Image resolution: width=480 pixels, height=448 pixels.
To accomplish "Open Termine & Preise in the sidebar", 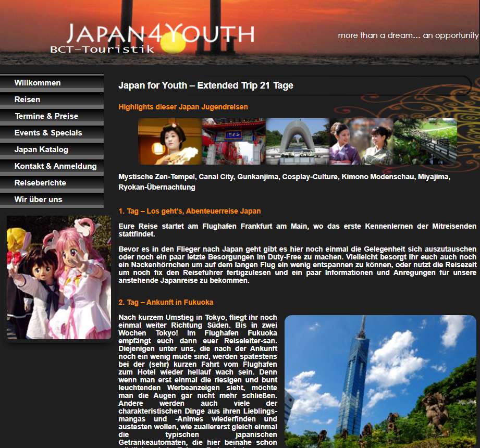I will [x=52, y=116].
